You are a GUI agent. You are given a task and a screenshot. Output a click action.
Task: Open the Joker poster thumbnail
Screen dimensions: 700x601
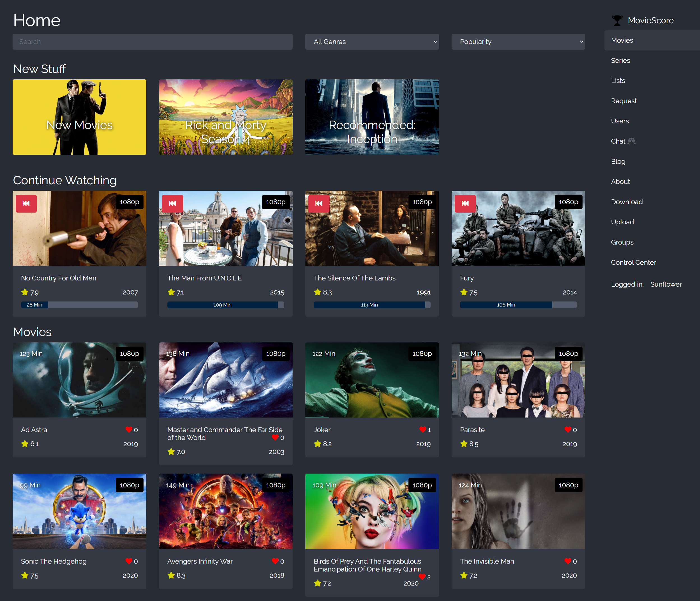[x=372, y=380]
